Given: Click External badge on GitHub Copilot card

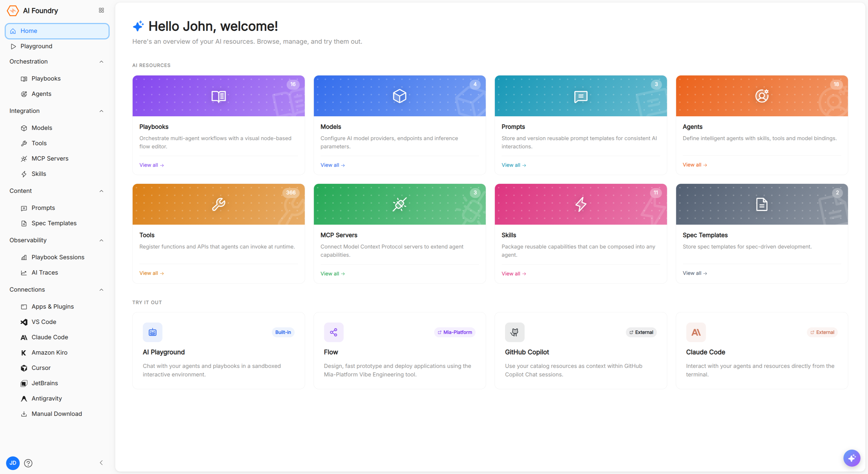Looking at the screenshot, I should 641,332.
